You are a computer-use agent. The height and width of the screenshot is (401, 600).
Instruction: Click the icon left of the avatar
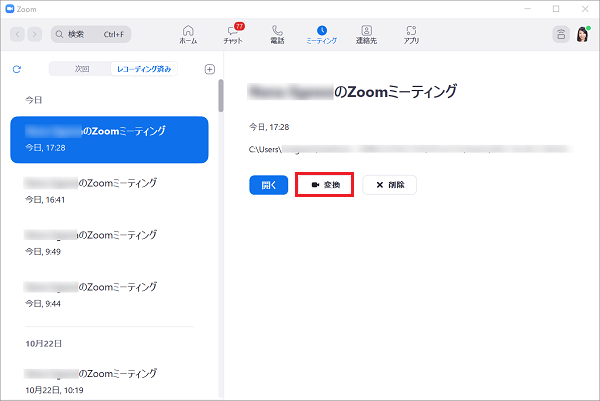561,34
